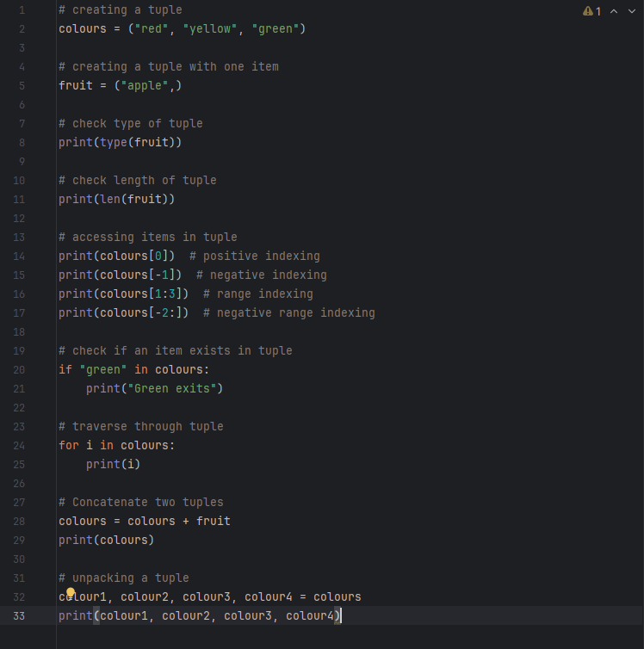This screenshot has width=644, height=649.
Task: Click the comment "# Concatenate two tuples"
Action: [x=140, y=502]
